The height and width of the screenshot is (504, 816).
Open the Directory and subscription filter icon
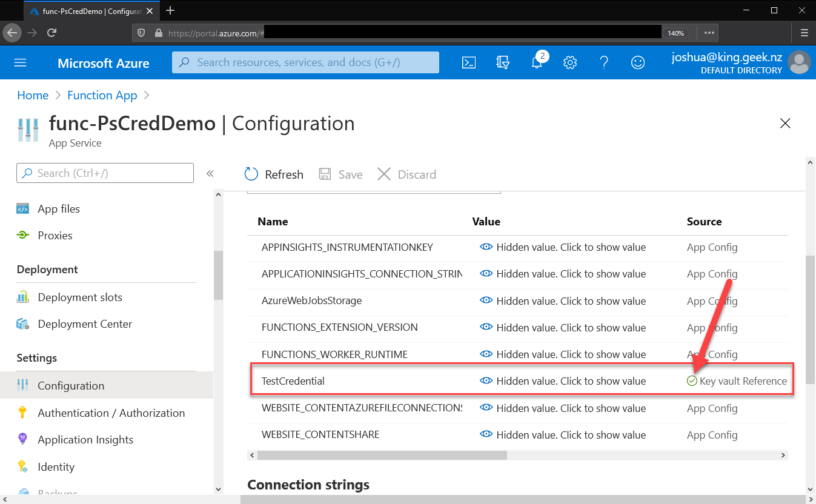coord(502,62)
